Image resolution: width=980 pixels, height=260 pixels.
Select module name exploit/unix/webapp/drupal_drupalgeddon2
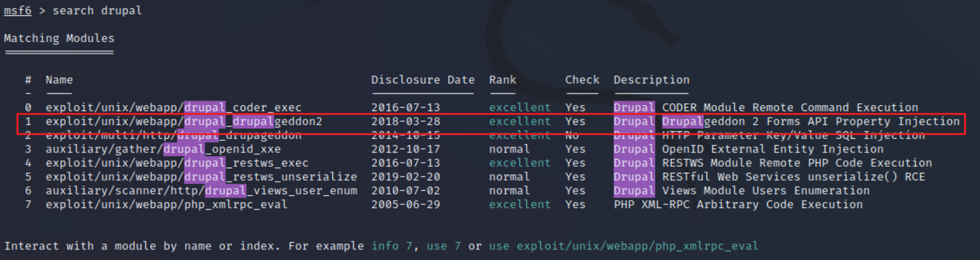184,121
